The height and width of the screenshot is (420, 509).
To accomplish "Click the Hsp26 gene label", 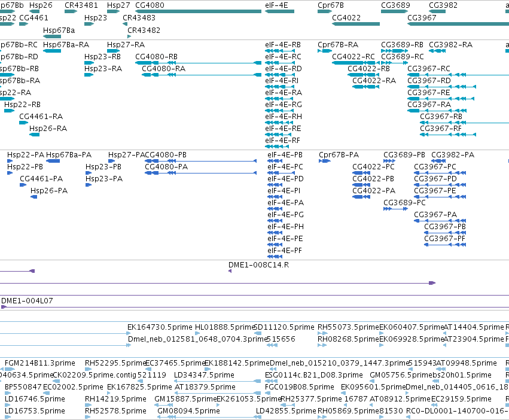I will tap(41, 5).
